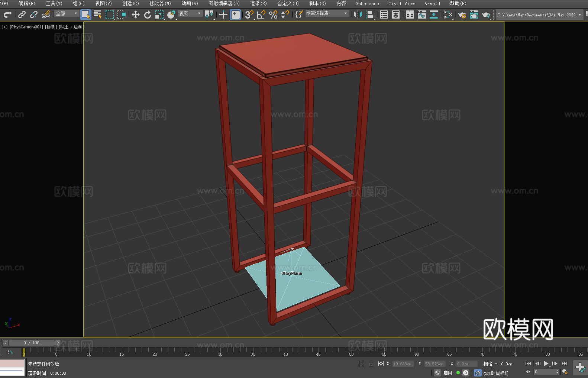This screenshot has width=588, height=378.
Task: Open the Render Setup teapot icon
Action: (x=462, y=14)
